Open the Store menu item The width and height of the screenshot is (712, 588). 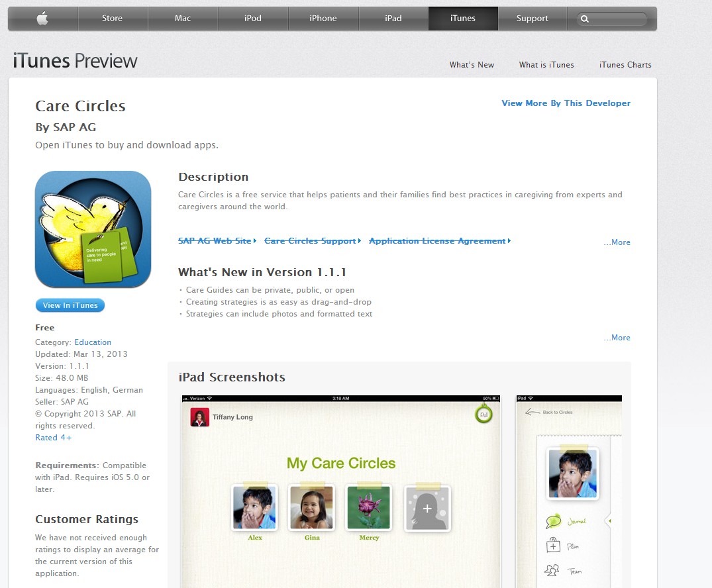coord(112,18)
